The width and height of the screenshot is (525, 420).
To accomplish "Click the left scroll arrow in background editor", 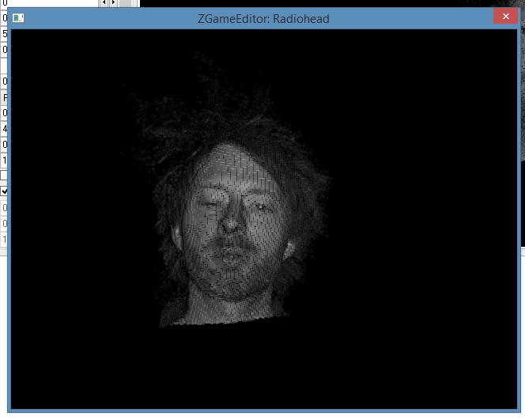I will (104, 2).
